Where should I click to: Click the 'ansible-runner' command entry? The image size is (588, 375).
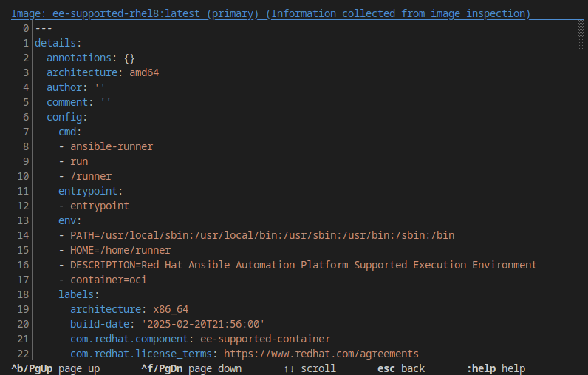coord(112,146)
